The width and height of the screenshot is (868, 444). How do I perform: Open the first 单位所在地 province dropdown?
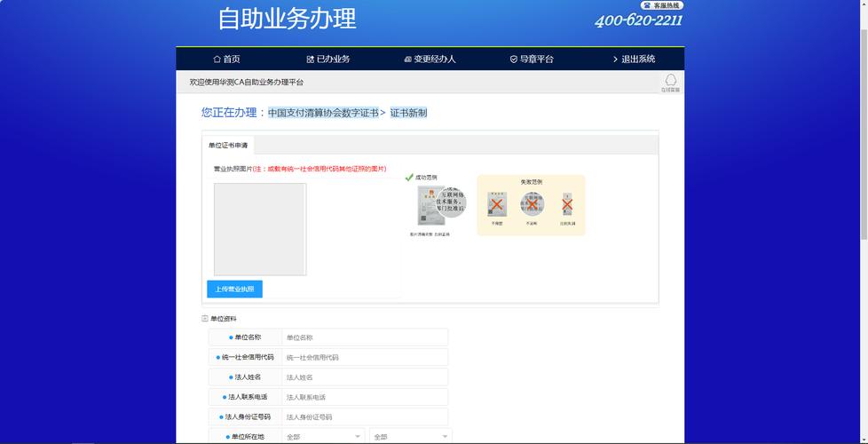pyautogui.click(x=323, y=436)
